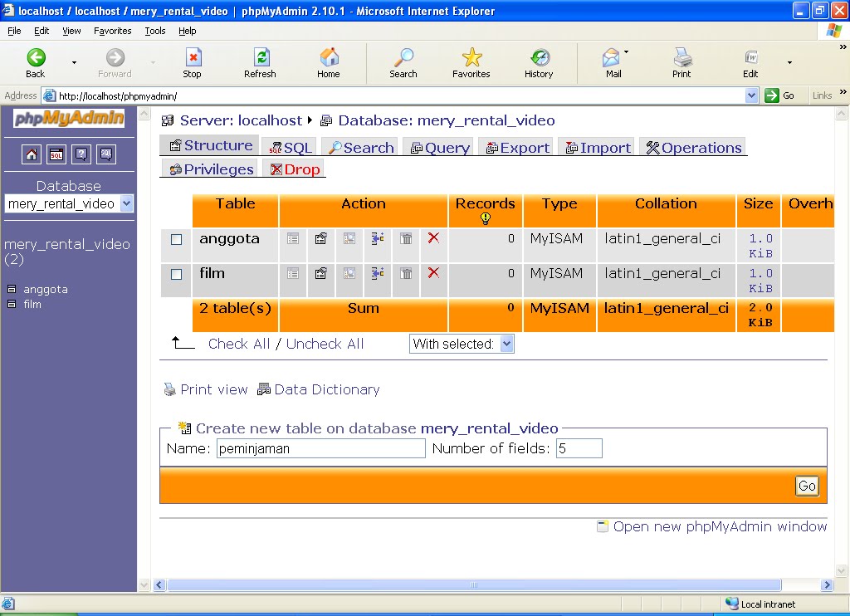Click red Drop X for anggota table
850x616 pixels.
click(433, 237)
